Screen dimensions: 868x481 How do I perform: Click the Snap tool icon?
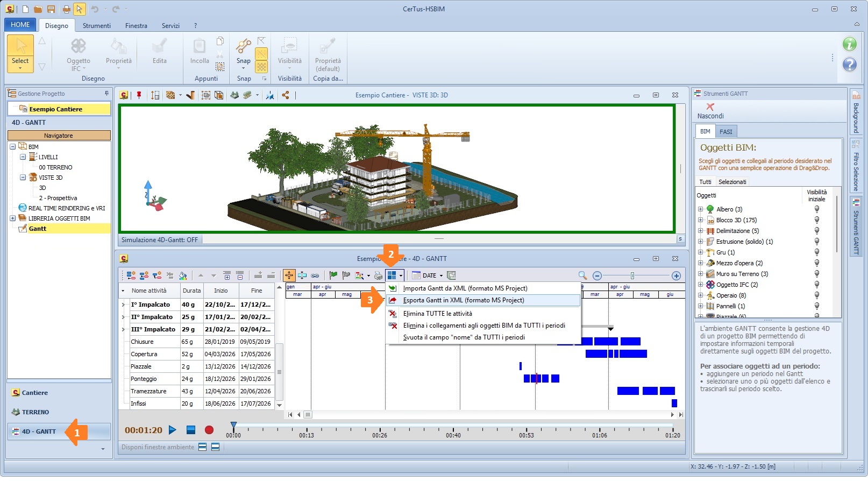pos(243,46)
